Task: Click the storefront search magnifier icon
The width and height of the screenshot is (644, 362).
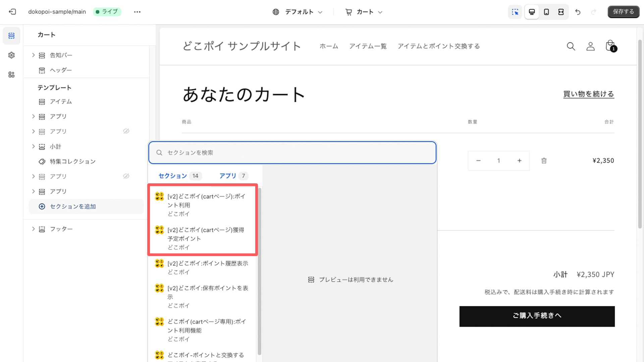Action: coord(571,46)
